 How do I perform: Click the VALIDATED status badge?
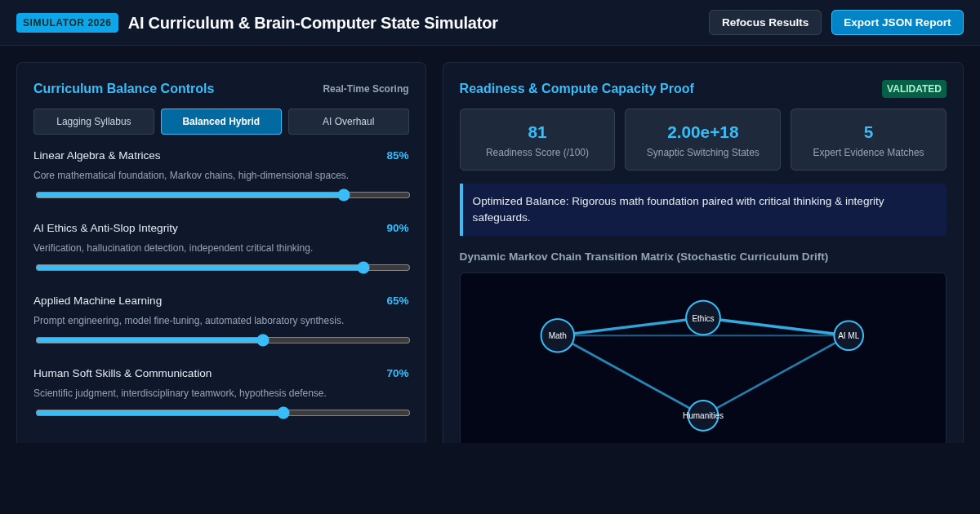click(x=914, y=89)
